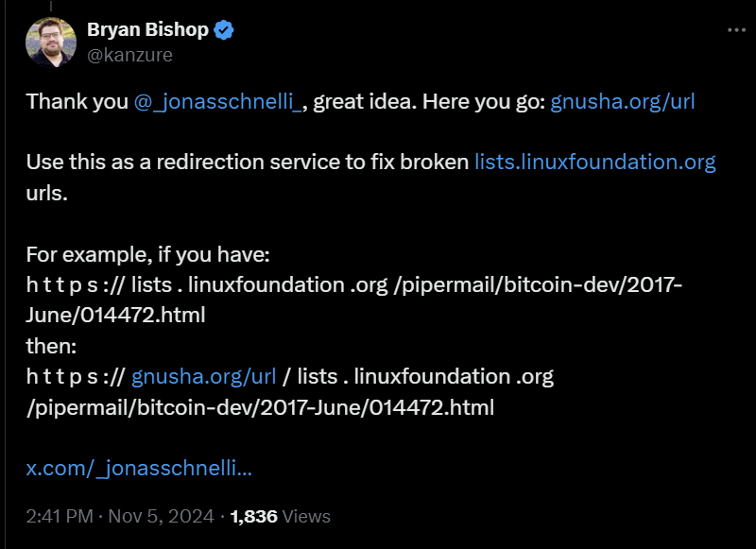Open Bryan Bishop's profile picture
Viewport: 756px width, 549px height.
click(51, 42)
